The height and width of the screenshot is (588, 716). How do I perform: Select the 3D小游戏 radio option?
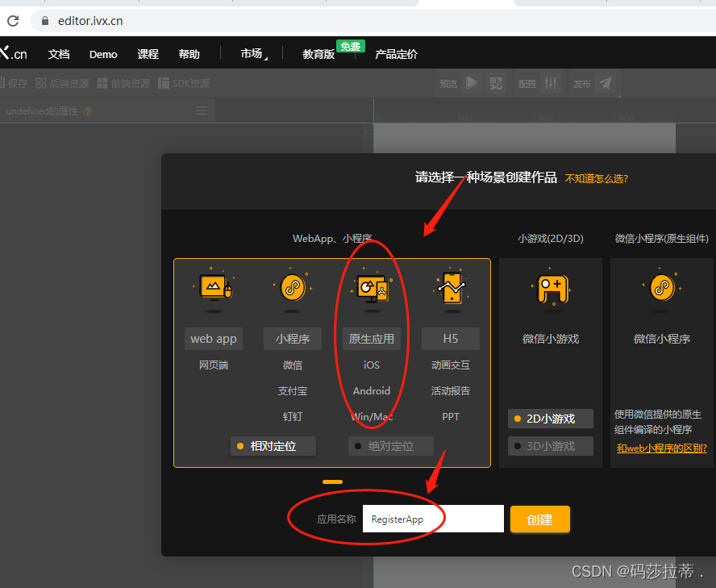pos(551,446)
